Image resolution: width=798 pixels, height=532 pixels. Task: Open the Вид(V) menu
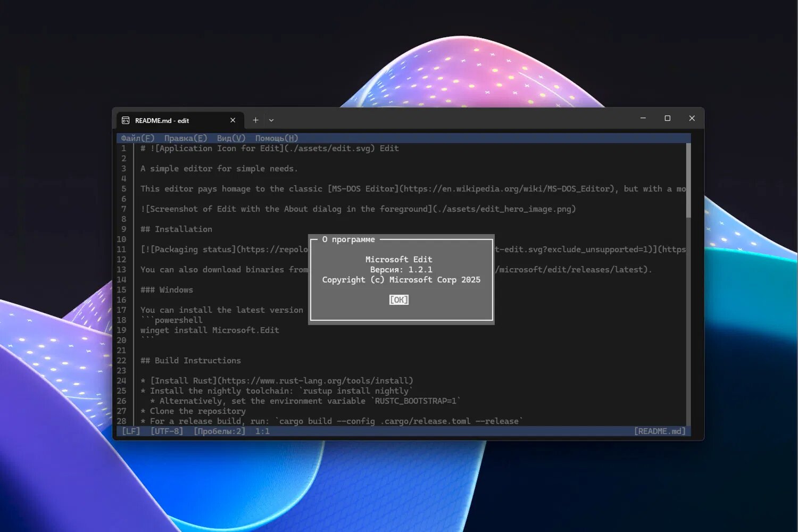[x=231, y=138]
